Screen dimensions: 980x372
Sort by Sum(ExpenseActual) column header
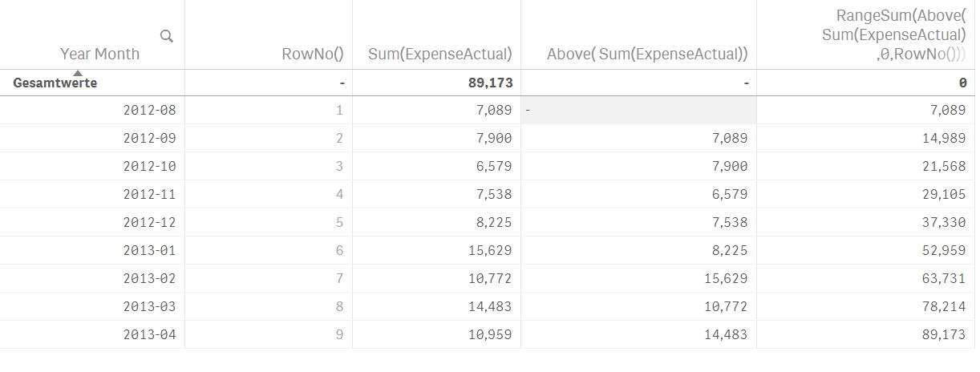439,54
